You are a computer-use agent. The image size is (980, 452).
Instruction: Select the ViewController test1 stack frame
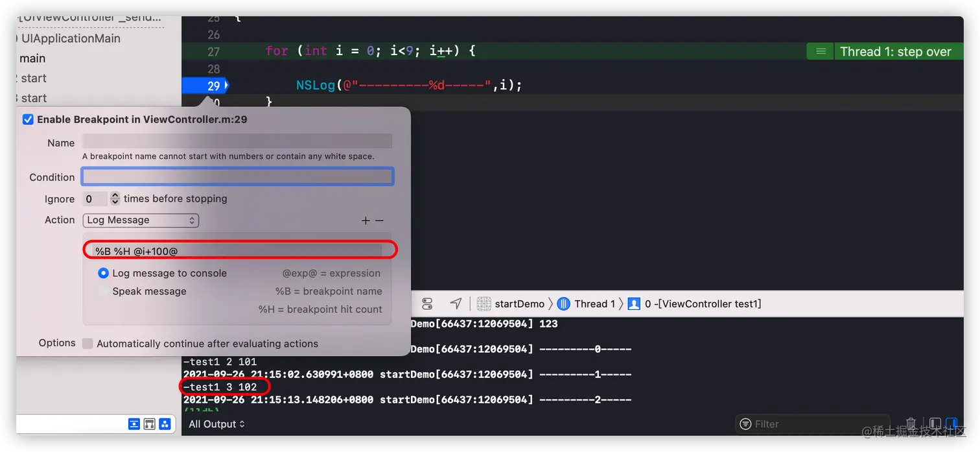point(695,303)
